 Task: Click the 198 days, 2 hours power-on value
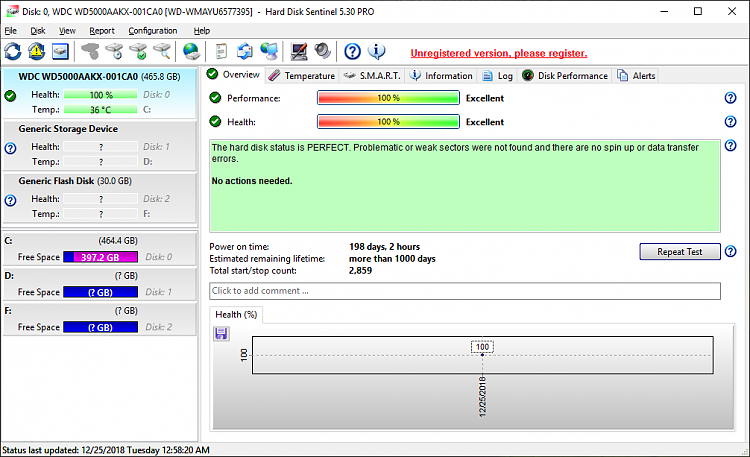385,246
